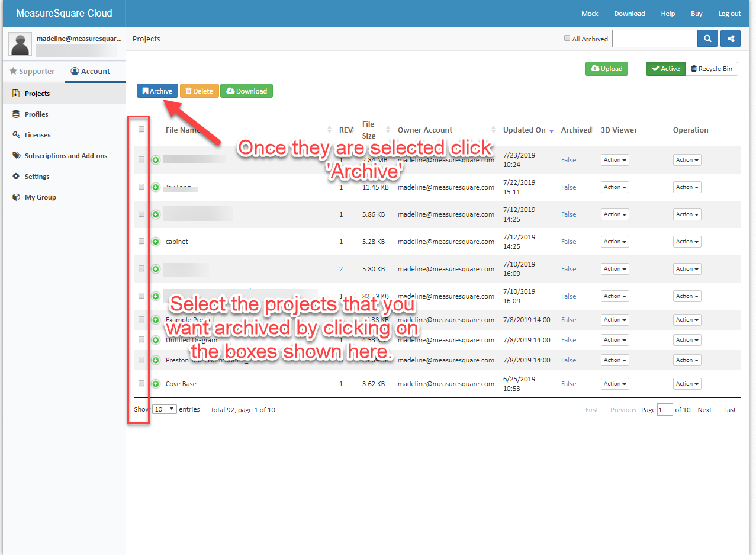756x555 pixels.
Task: Expand Preston Trails row plus icon
Action: tap(156, 360)
